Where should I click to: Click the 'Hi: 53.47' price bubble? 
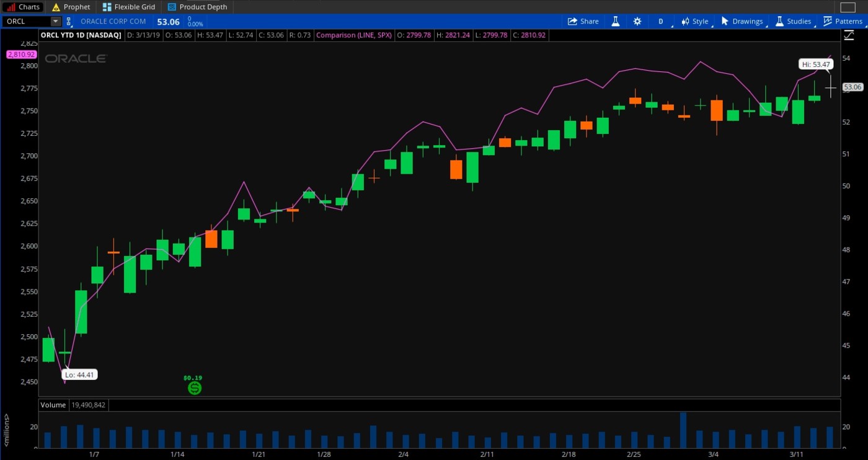click(x=815, y=64)
